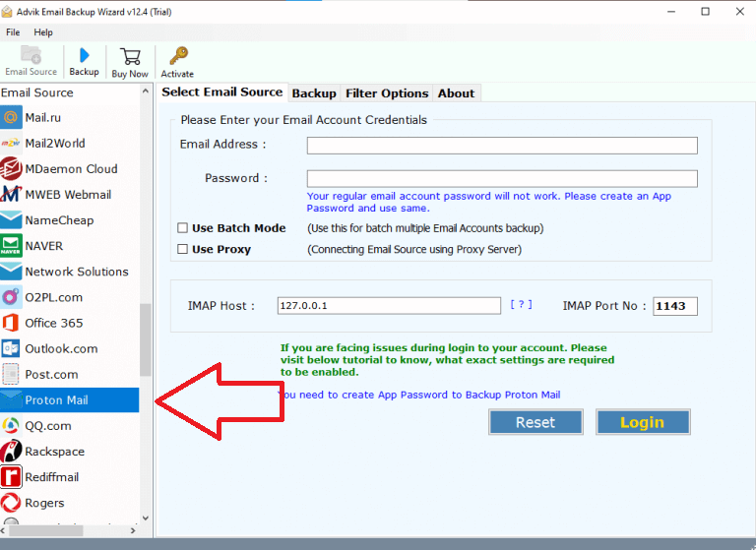Select Mail.ru email source icon
The width and height of the screenshot is (756, 550).
pos(11,118)
